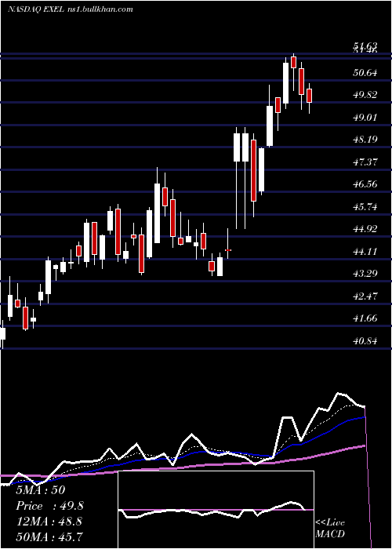This screenshot has width=392, height=549.
Task: Select the 49.01 price axis label
Action: coord(365,117)
